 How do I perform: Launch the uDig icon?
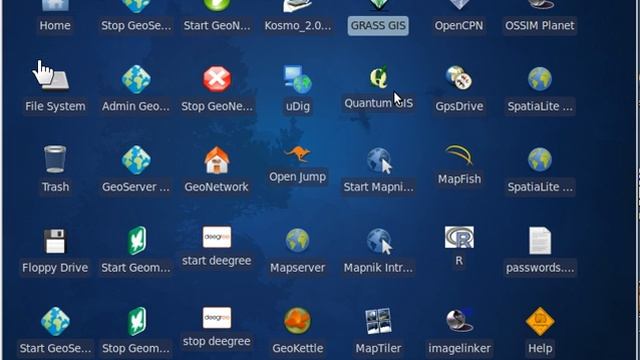(x=298, y=79)
